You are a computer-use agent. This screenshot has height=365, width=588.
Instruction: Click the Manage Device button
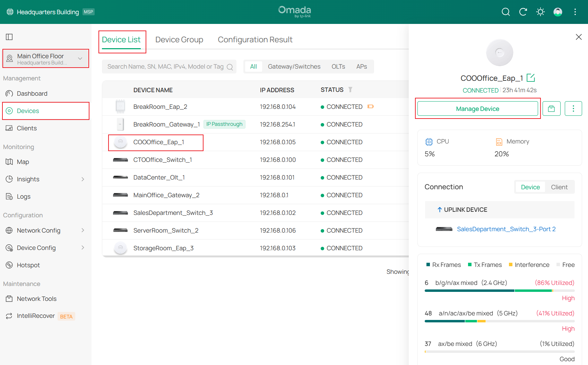click(477, 108)
